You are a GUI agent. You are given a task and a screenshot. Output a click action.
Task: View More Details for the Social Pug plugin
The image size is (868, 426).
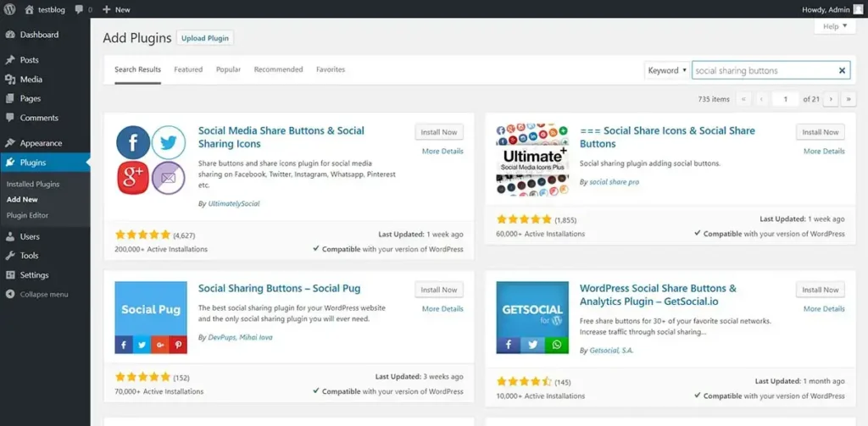tap(442, 309)
